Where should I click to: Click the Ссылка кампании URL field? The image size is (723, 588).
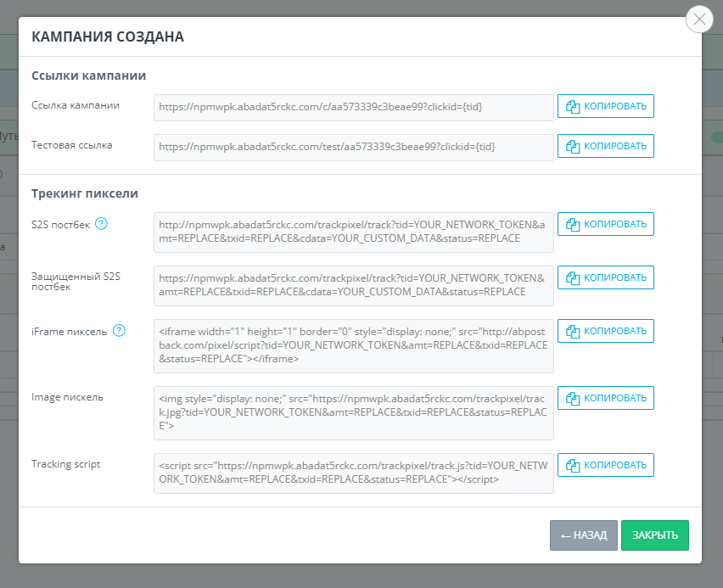pos(353,107)
